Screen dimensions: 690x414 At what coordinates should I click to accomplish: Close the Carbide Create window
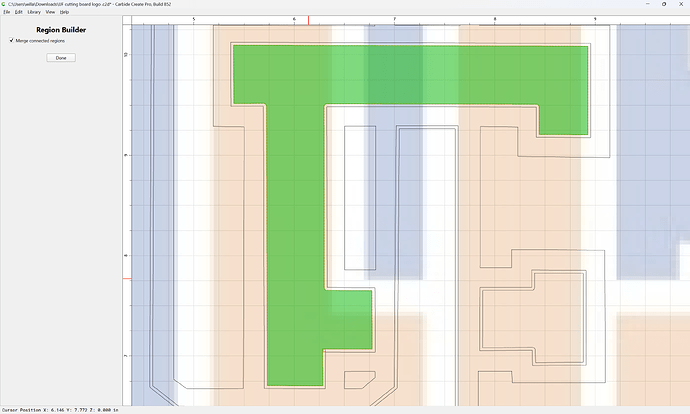681,4
